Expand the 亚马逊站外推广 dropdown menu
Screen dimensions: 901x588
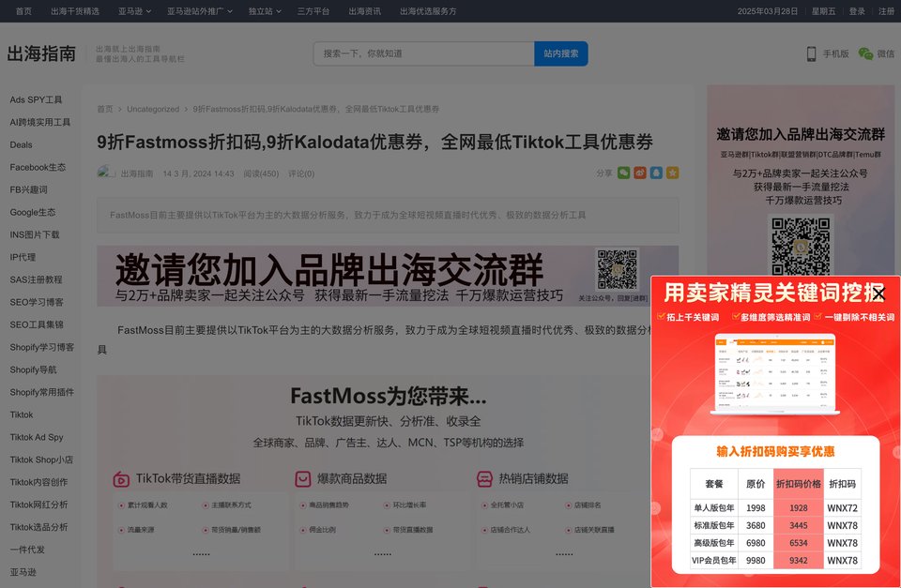(200, 11)
